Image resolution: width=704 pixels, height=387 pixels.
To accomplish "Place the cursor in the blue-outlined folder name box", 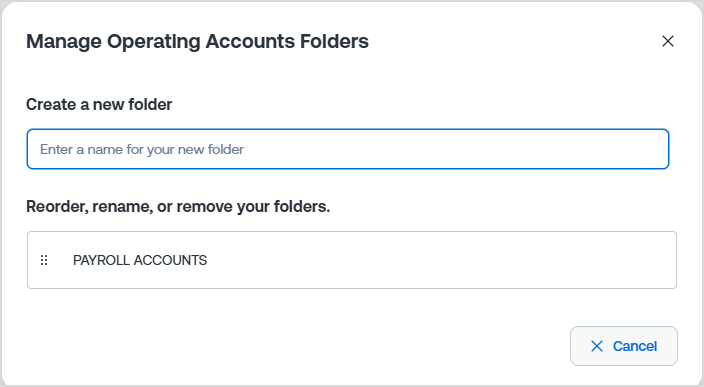I will click(x=348, y=149).
